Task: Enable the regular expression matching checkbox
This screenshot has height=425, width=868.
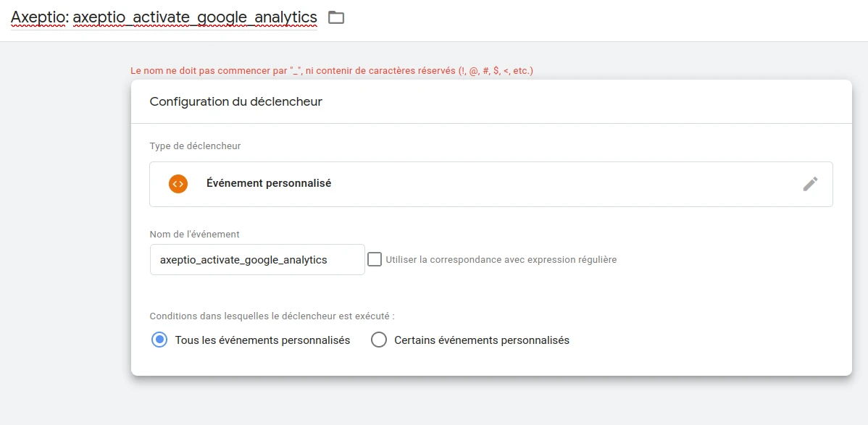Action: point(375,259)
